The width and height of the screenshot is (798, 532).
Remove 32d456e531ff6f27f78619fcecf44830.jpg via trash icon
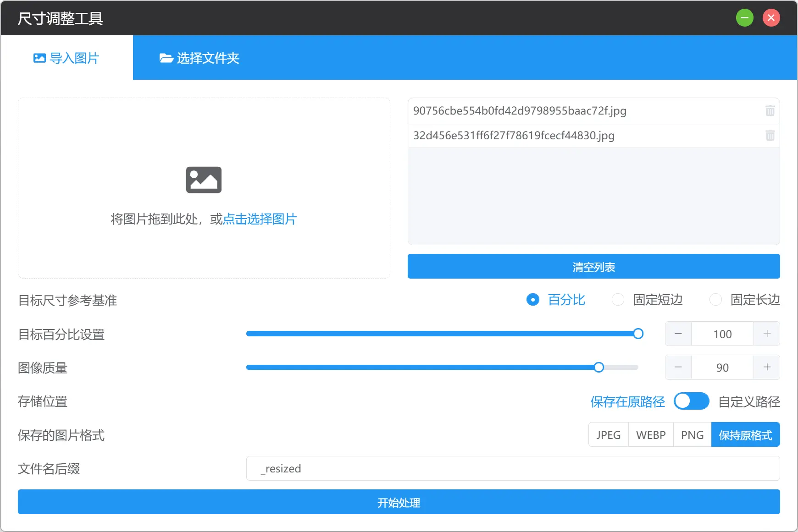pos(770,135)
